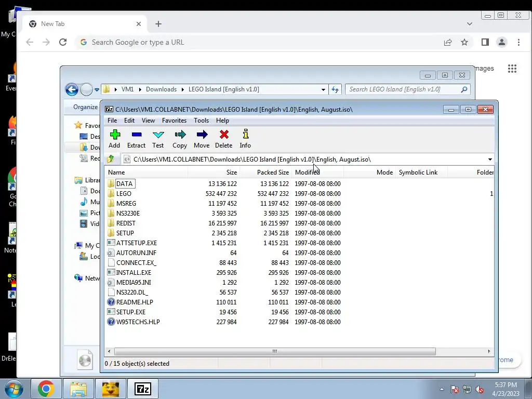Click the Add toolbar icon in 7-Zip
The image size is (532, 399).
[x=115, y=139]
